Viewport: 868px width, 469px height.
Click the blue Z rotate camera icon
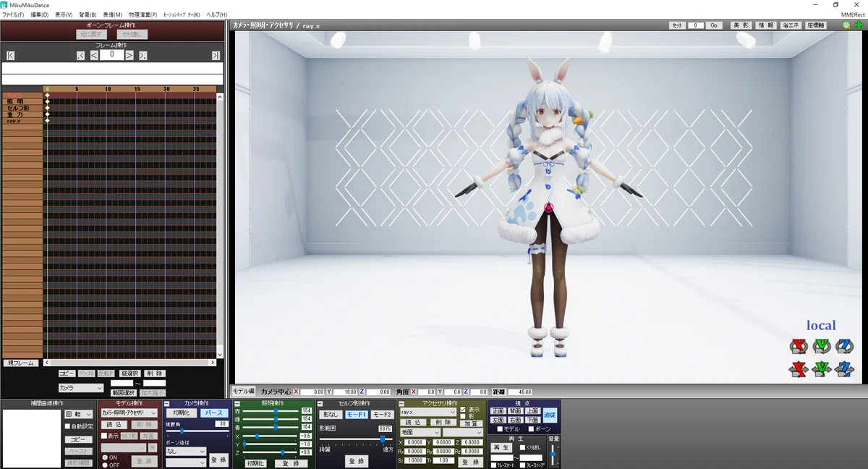844,346
